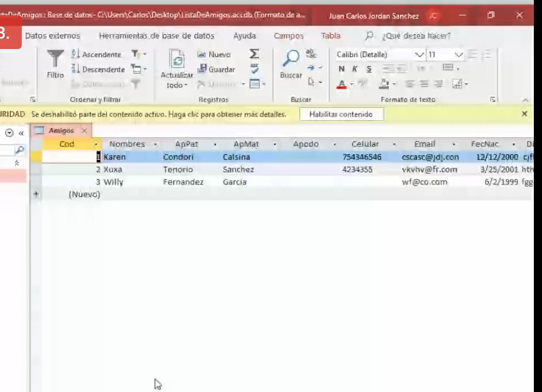This screenshot has width=542, height=392.
Task: Select the Email cell of Willy
Action: pos(424,182)
